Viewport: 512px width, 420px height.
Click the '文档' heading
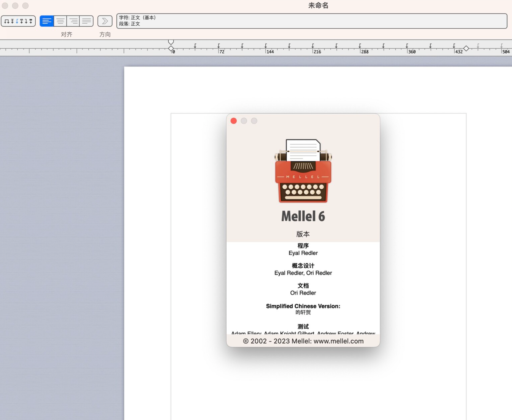click(303, 286)
